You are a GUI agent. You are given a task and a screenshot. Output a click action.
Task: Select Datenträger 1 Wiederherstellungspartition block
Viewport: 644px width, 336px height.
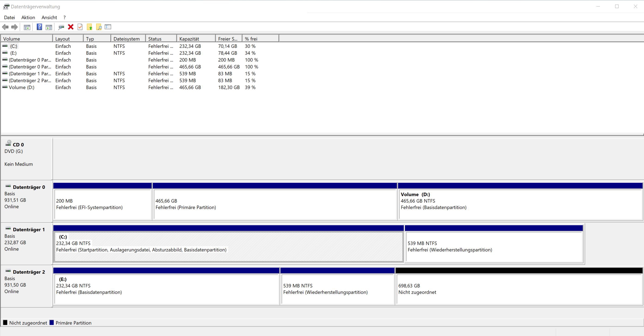click(x=494, y=244)
